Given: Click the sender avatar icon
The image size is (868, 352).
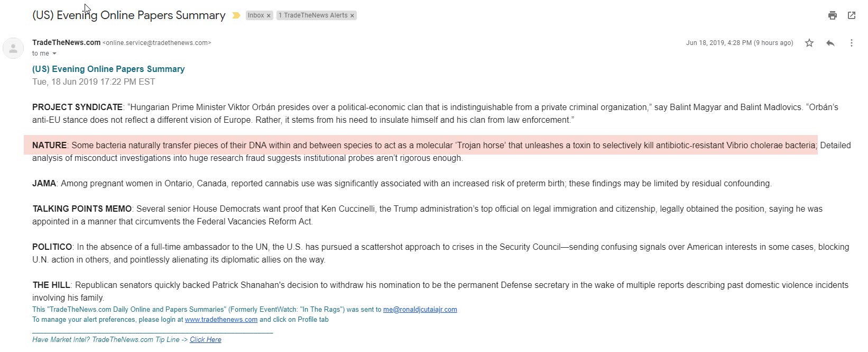Looking at the screenshot, I should pyautogui.click(x=13, y=49).
